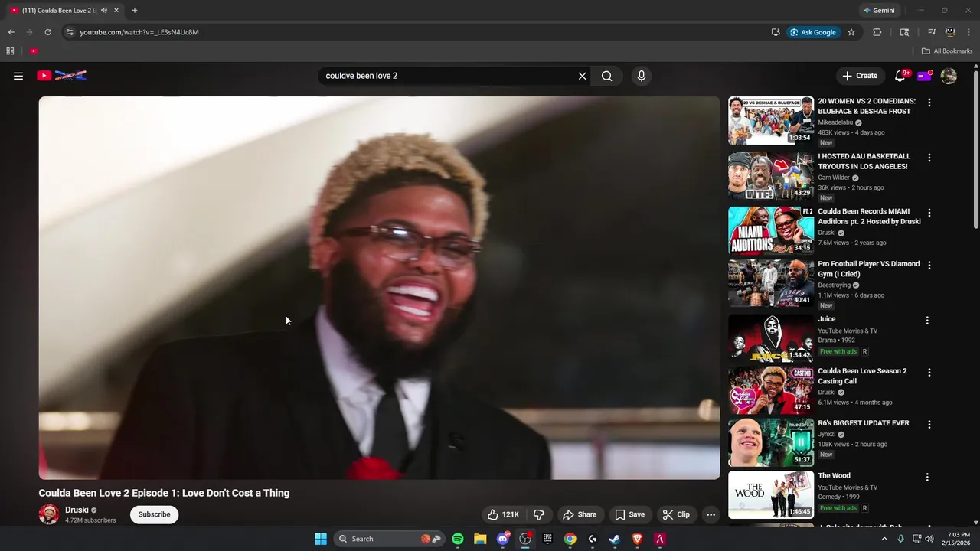Open Coulda Been Love Season 2 Casting Call

click(862, 376)
